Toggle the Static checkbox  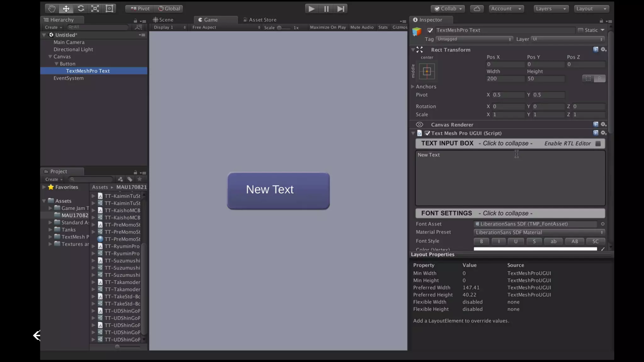coord(580,30)
